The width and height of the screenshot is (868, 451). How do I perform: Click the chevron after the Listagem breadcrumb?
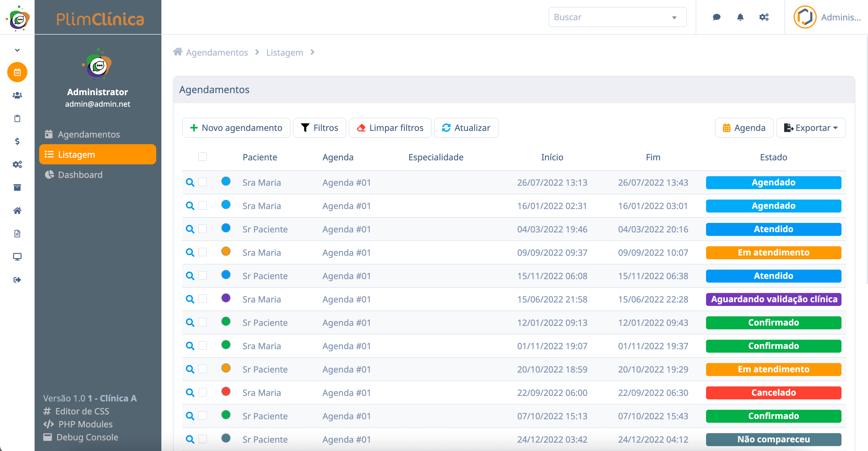click(x=312, y=52)
